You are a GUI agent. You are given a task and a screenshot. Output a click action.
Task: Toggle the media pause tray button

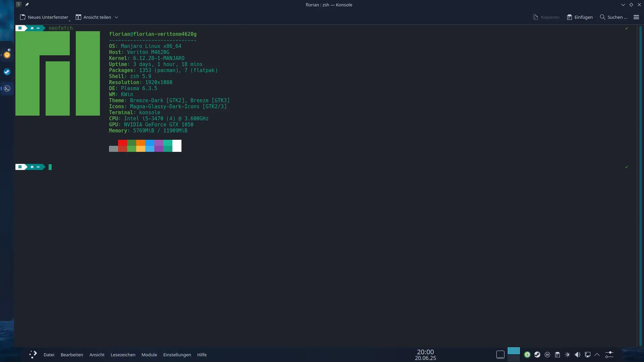(x=547, y=355)
